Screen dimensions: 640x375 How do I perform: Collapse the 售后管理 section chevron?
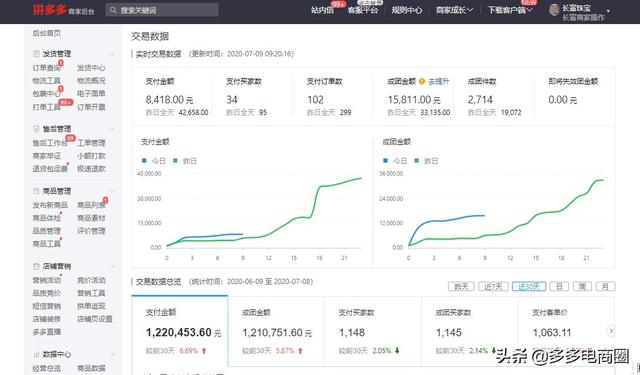click(x=112, y=129)
